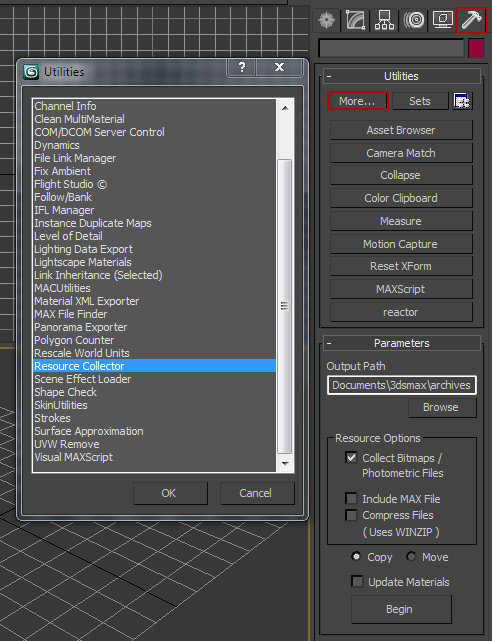The height and width of the screenshot is (641, 492).
Task: Click the Browse button
Action: tap(442, 408)
